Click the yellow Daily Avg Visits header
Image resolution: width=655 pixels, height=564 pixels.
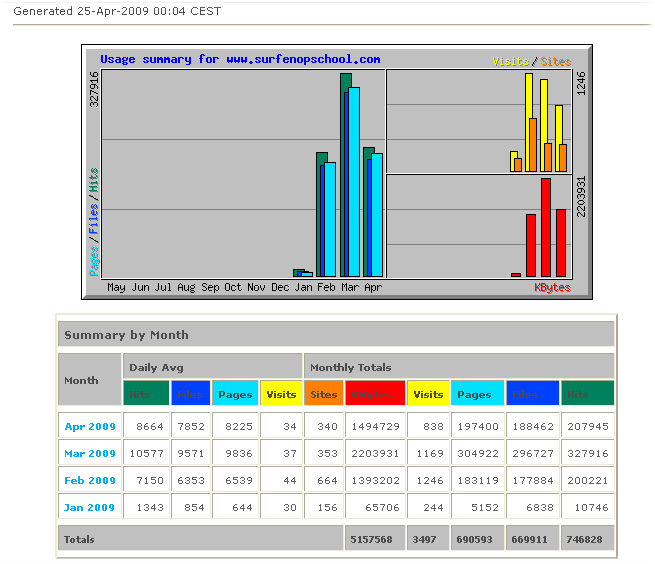tap(281, 393)
